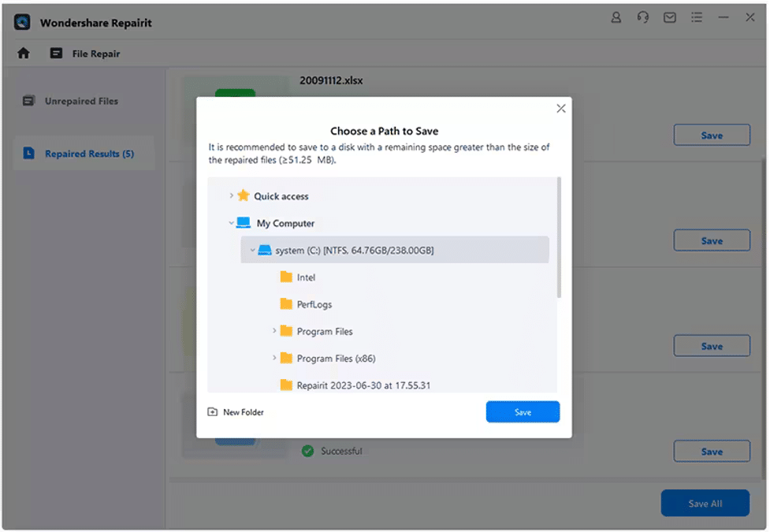Screen dimensions: 770x532
Task: Open the File Repair breadcrumb
Action: coord(96,54)
